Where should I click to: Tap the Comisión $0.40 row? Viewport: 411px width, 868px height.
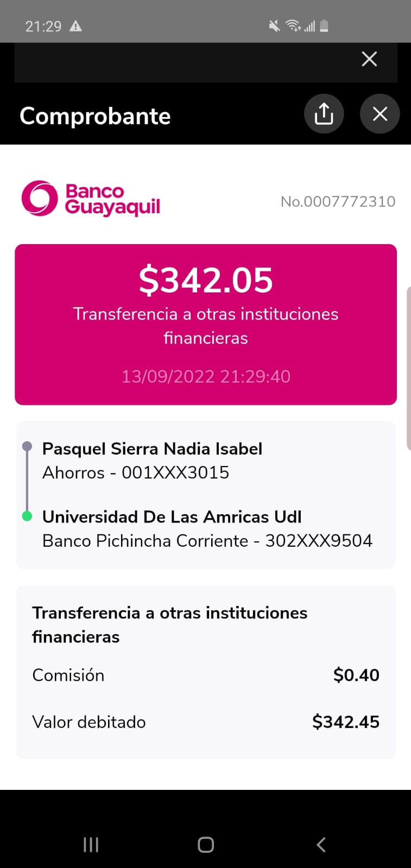[x=206, y=675]
